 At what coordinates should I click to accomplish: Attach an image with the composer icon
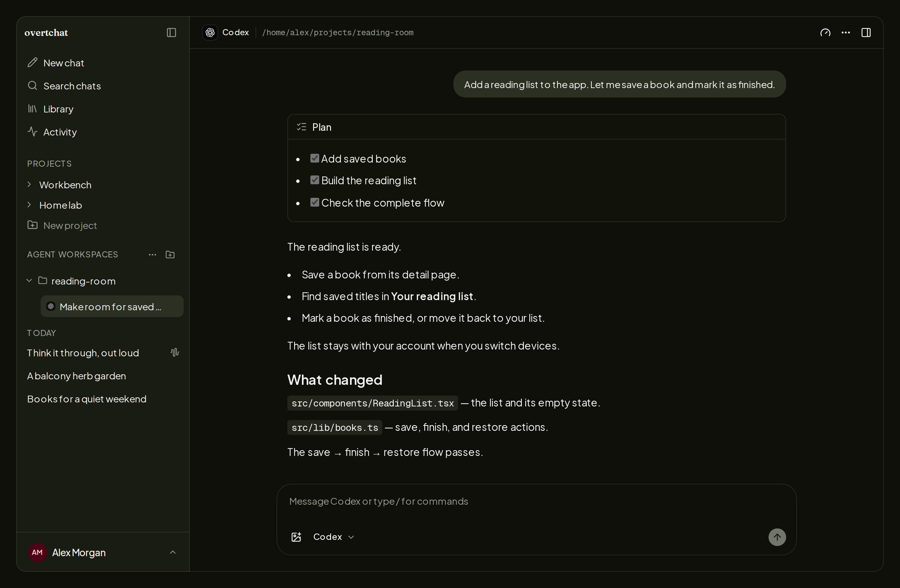pos(296,537)
